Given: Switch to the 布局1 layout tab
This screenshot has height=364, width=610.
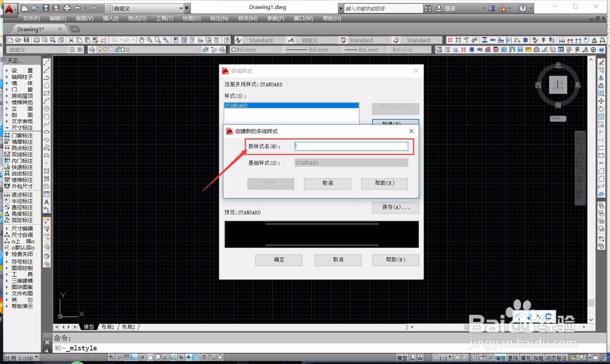Looking at the screenshot, I should pyautogui.click(x=108, y=327).
